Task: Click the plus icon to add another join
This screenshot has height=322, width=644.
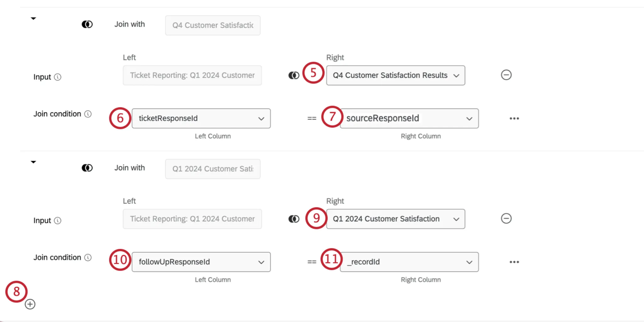Action: tap(30, 304)
